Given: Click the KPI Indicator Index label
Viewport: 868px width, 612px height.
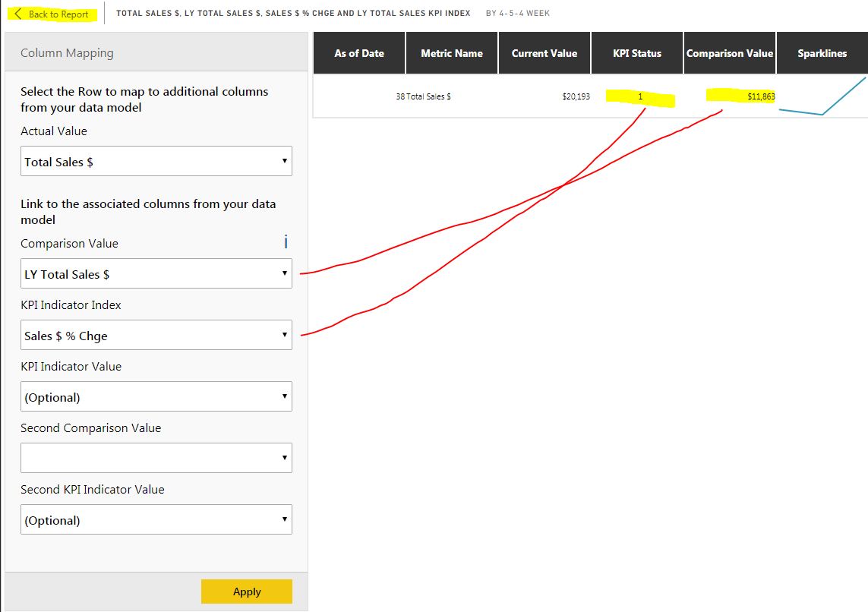Looking at the screenshot, I should [x=71, y=305].
